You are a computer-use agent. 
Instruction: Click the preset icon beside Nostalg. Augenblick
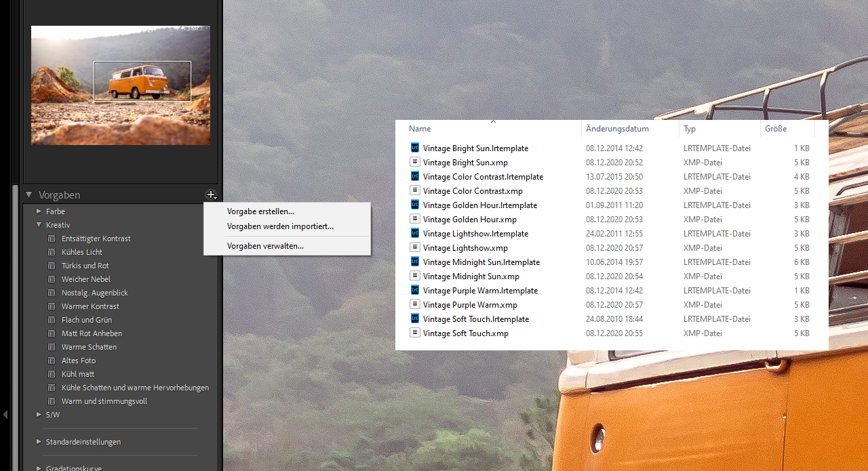[52, 293]
